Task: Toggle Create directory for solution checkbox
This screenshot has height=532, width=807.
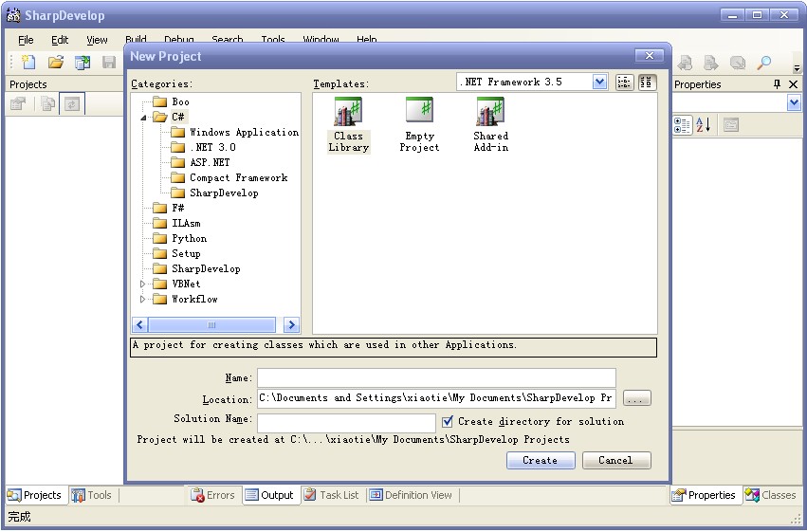Action: tap(448, 421)
